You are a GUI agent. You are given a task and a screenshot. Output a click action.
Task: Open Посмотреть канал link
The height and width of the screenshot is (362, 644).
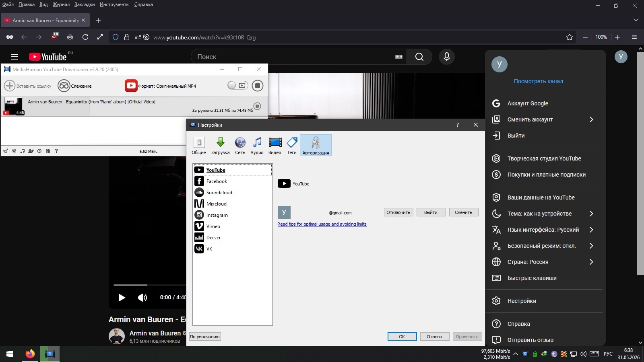pyautogui.click(x=539, y=81)
